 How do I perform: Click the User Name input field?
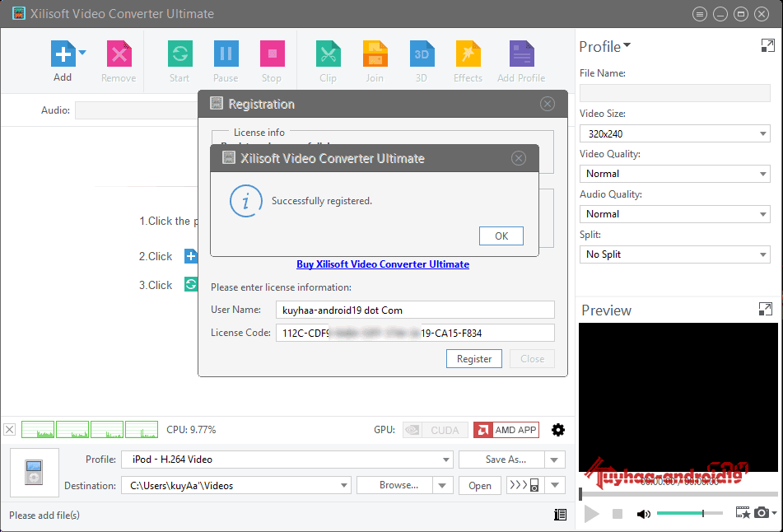click(415, 310)
